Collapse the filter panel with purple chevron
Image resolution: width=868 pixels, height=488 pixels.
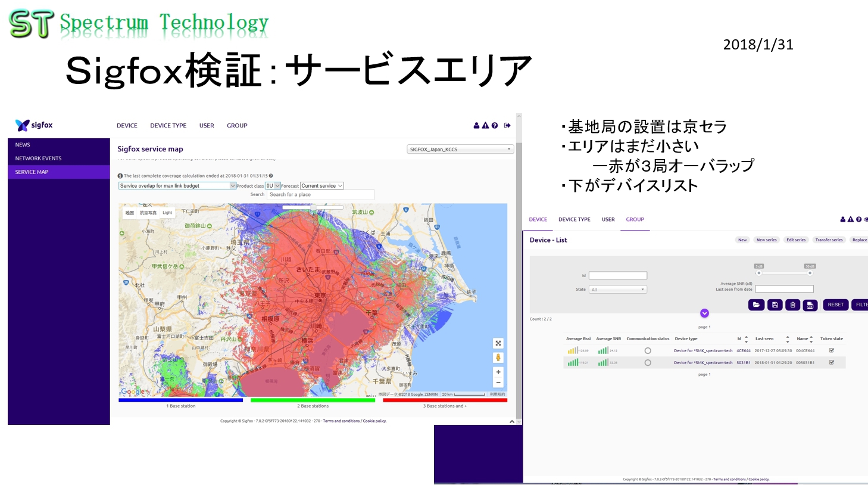pos(704,313)
